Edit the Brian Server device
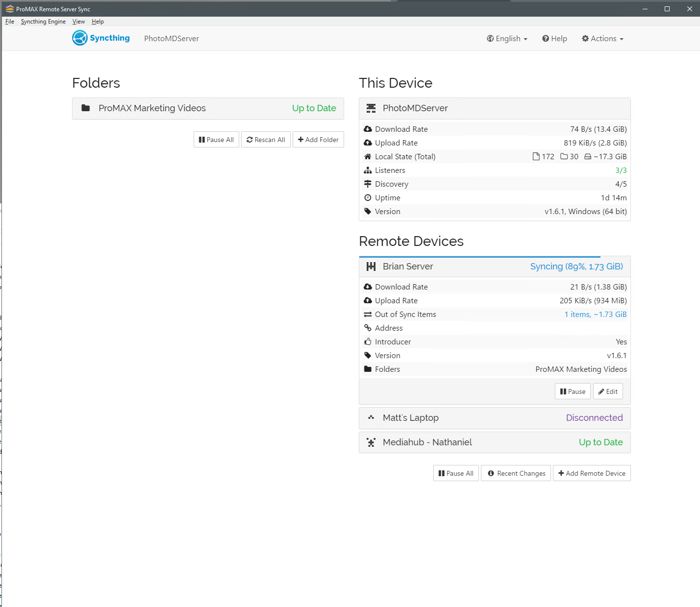 point(608,391)
